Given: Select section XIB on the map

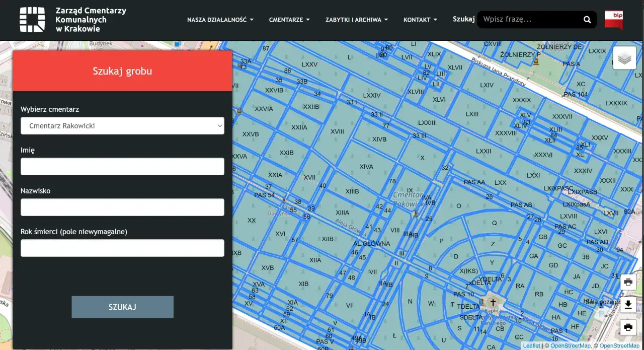Looking at the screenshot, I should (303, 284).
